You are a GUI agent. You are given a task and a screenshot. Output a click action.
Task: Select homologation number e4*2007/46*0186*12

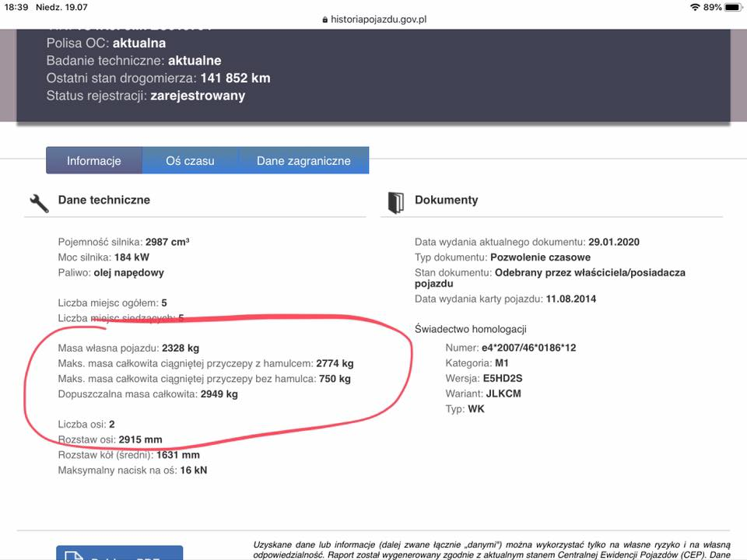[x=529, y=348]
